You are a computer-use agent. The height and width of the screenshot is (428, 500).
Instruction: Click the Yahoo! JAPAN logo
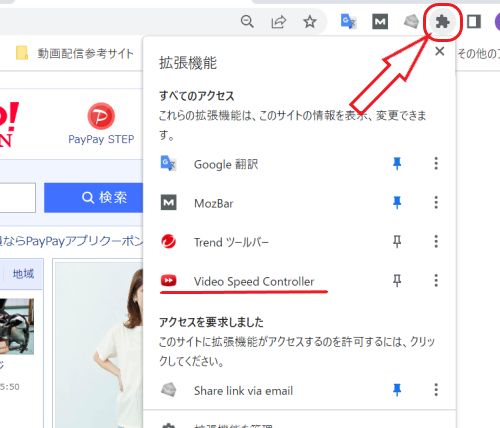9,125
